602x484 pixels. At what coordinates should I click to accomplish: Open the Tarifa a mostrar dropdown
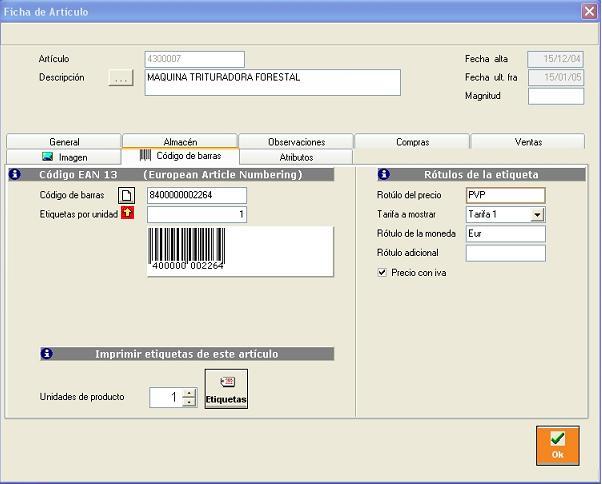(x=538, y=215)
